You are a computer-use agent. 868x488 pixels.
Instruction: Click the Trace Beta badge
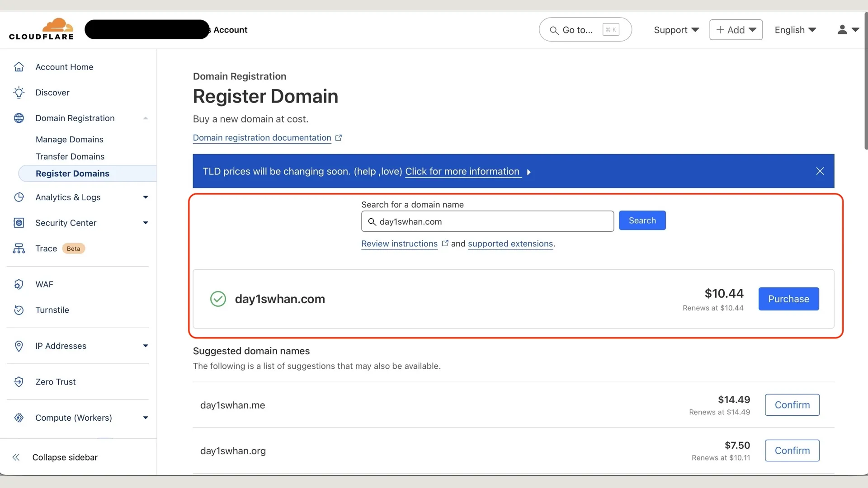pyautogui.click(x=73, y=249)
